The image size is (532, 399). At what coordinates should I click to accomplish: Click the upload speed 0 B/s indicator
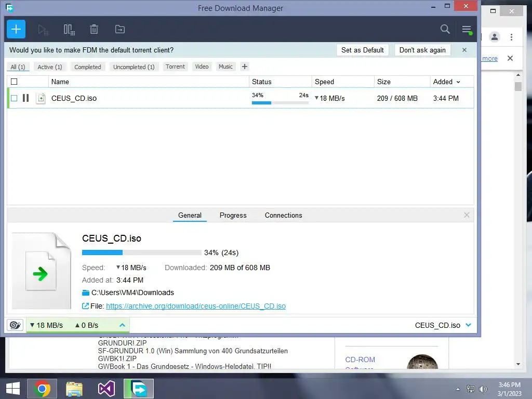click(87, 325)
